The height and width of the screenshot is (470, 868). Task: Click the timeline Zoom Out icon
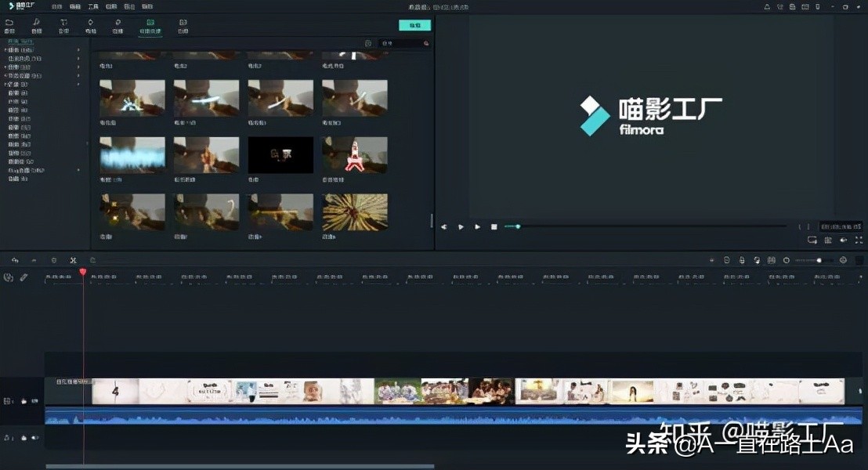point(786,260)
